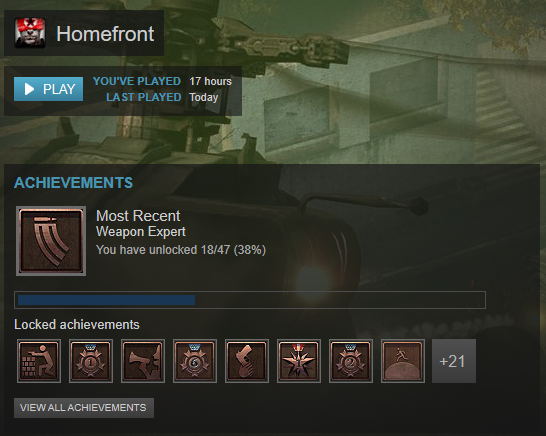
Task: Click the 17 hours played time
Action: point(210,81)
